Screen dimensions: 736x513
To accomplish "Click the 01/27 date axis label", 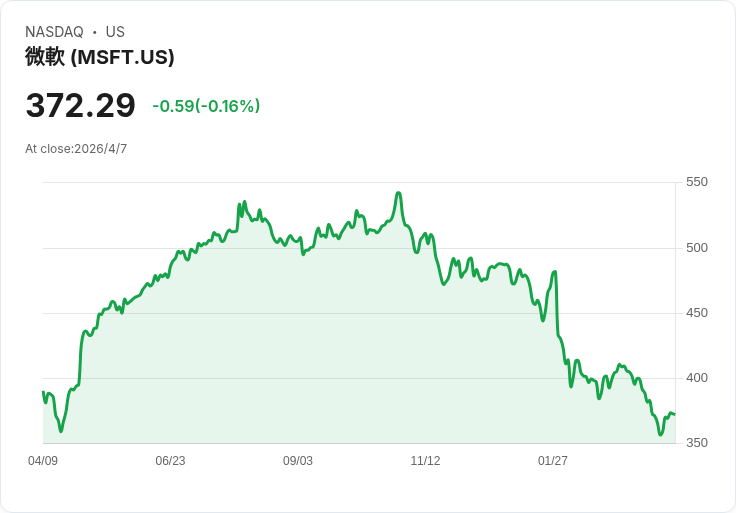I will (552, 460).
